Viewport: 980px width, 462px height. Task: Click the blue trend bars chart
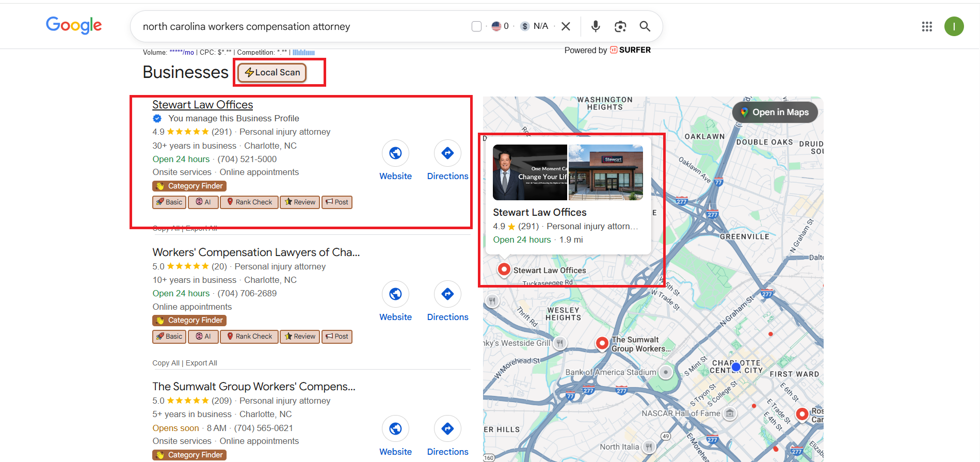pos(303,52)
